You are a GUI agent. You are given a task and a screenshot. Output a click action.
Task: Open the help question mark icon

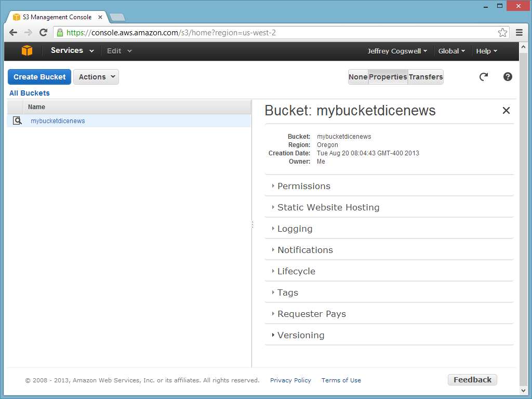click(x=508, y=77)
